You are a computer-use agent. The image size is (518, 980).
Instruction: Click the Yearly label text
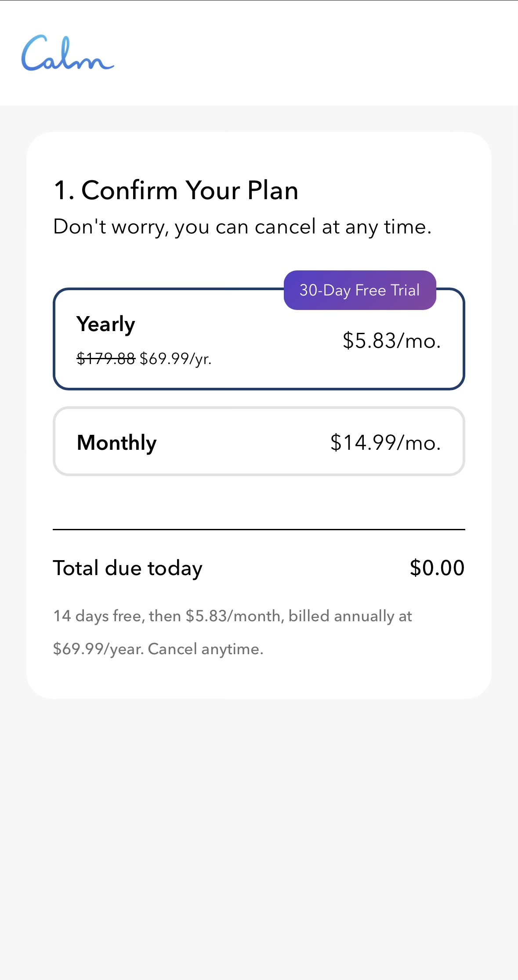click(x=106, y=324)
